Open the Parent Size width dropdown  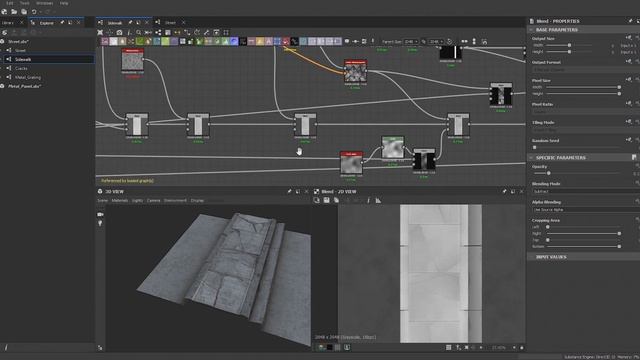pos(411,42)
